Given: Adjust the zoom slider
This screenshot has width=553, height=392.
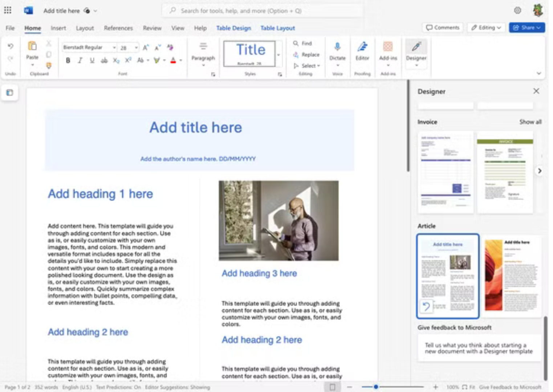Looking at the screenshot, I should coord(376,387).
